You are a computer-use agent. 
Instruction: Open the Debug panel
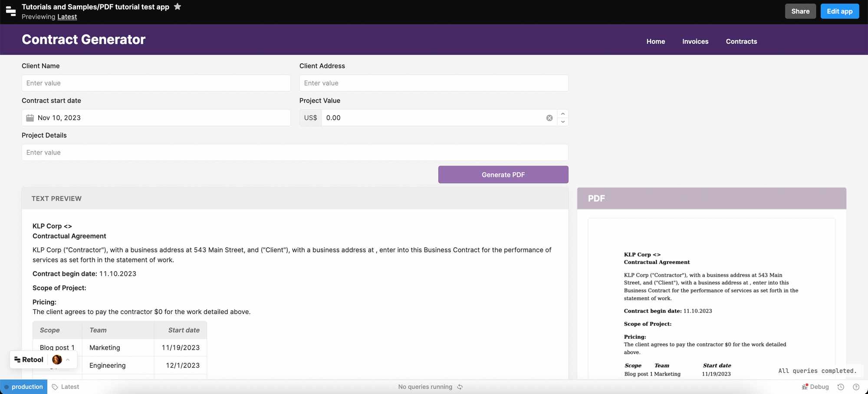pos(815,387)
